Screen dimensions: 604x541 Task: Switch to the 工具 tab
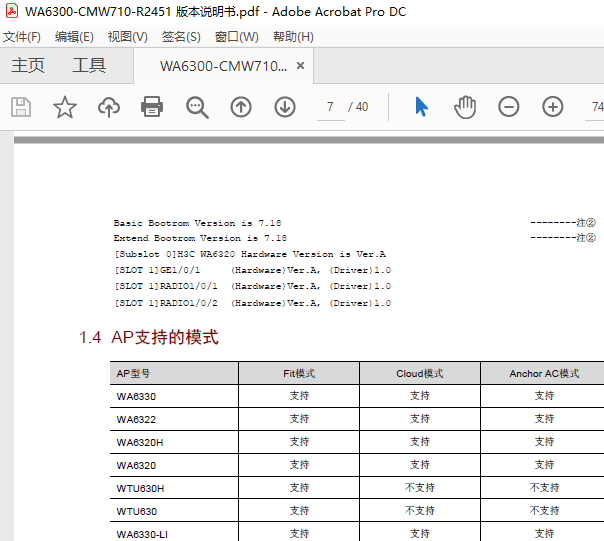[89, 66]
